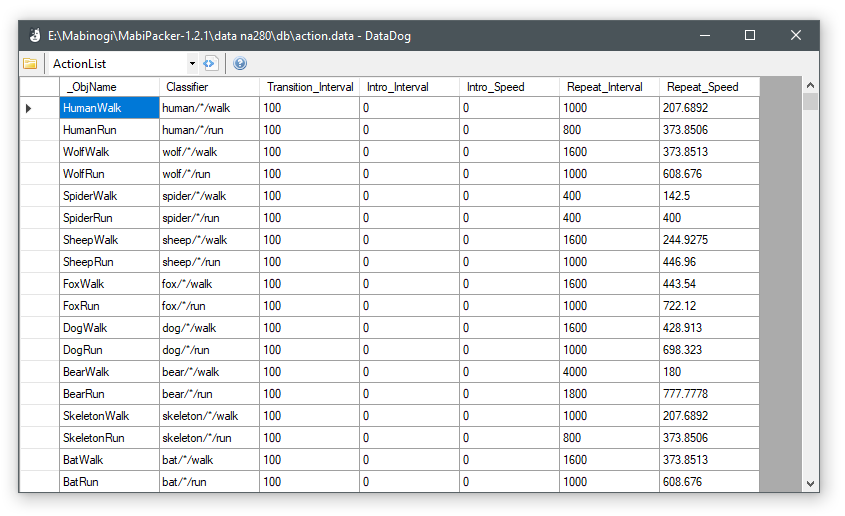
Task: Select the SkeletonWalk cell
Action: (x=109, y=416)
